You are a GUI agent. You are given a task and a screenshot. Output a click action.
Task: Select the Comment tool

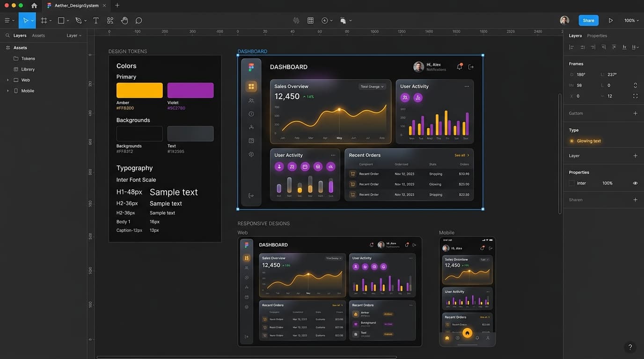[x=139, y=21]
